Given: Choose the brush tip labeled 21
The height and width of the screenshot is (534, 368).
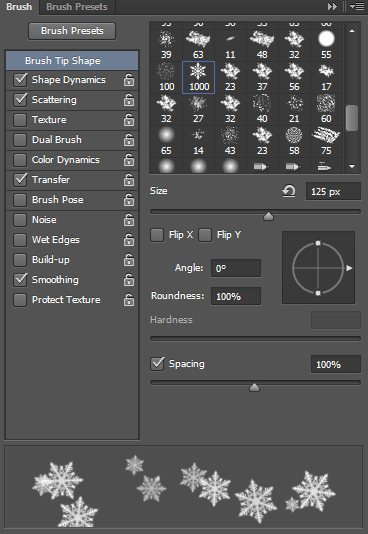Looking at the screenshot, I should coord(294,109).
